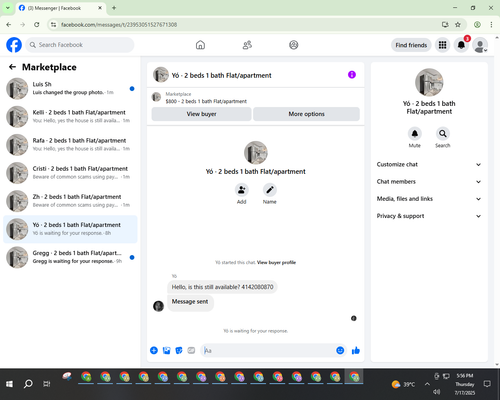Open the weather widget on taskbar
This screenshot has width=500, height=400.
[403, 384]
